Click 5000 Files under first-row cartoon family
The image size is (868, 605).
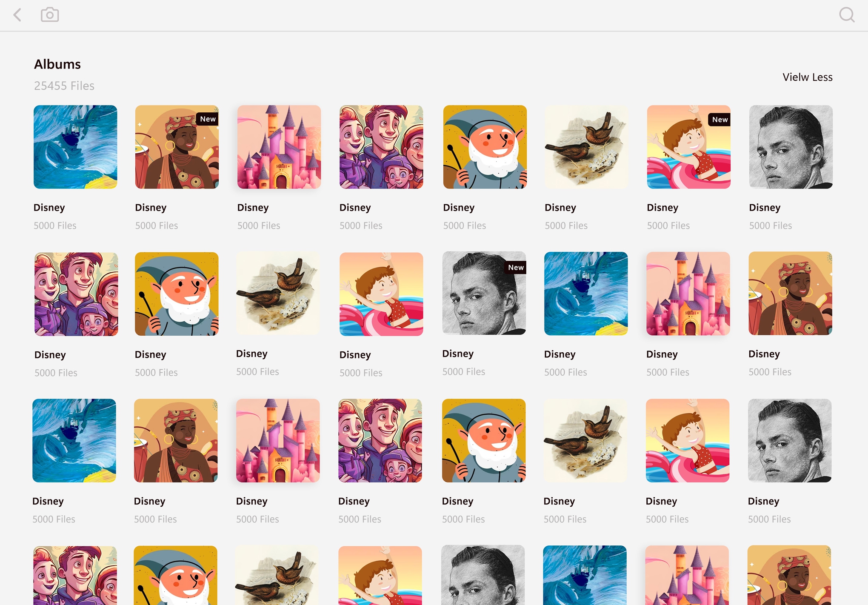pos(361,225)
